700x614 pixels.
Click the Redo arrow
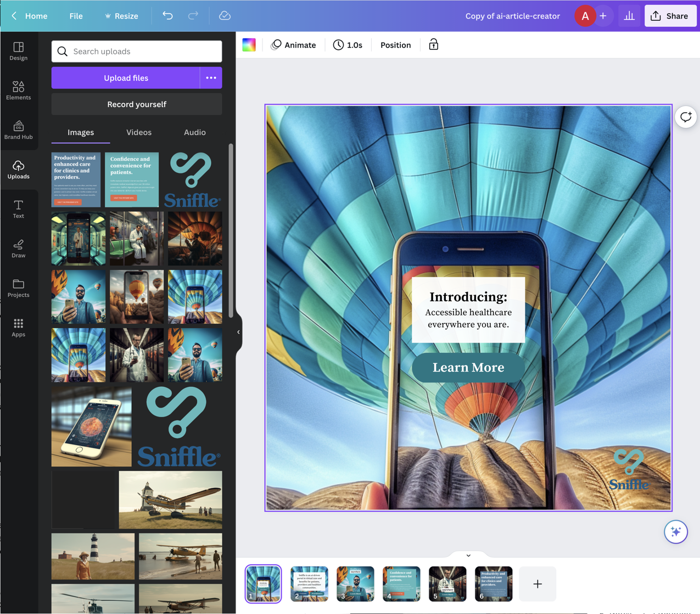point(193,16)
